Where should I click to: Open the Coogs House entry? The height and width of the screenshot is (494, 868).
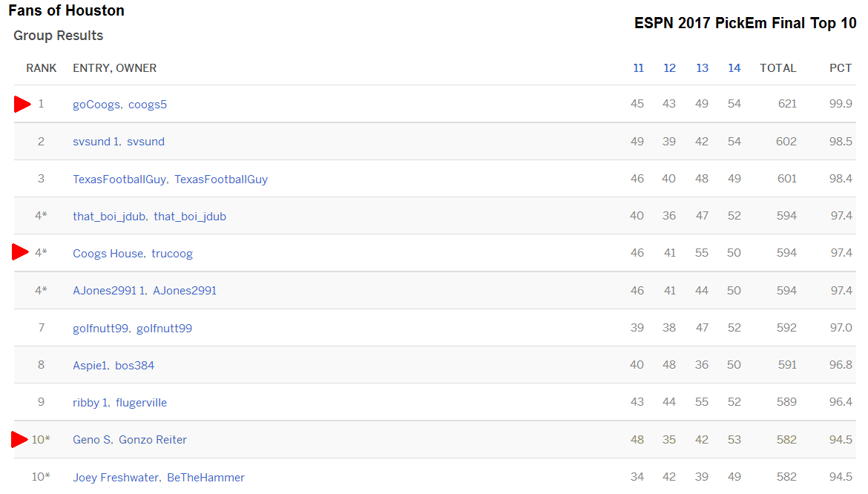[x=108, y=254]
